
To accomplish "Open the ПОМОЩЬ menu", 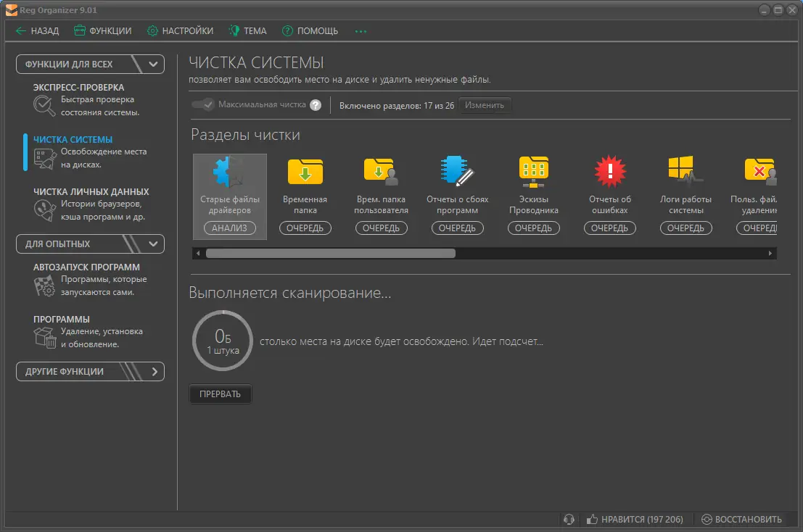I will [x=310, y=30].
